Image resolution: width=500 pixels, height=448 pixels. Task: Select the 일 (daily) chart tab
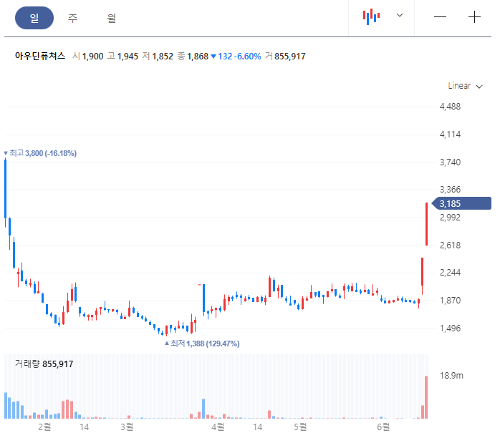34,18
